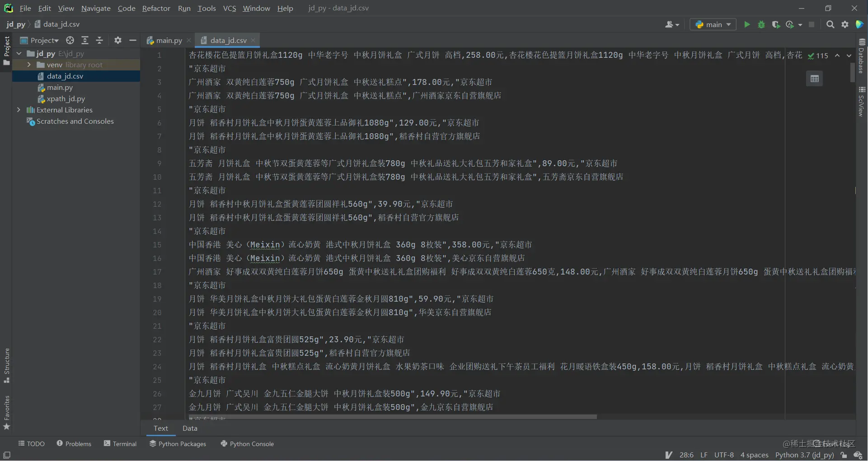
Task: Toggle the Structure side tool window
Action: tap(6, 365)
